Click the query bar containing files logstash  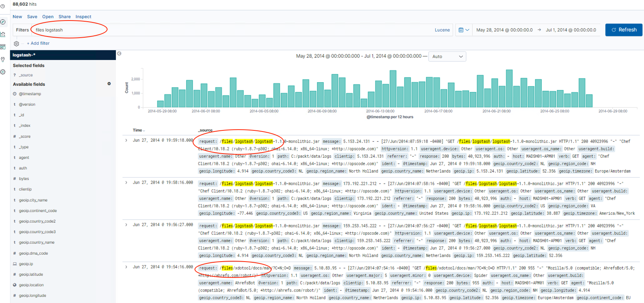point(232,30)
